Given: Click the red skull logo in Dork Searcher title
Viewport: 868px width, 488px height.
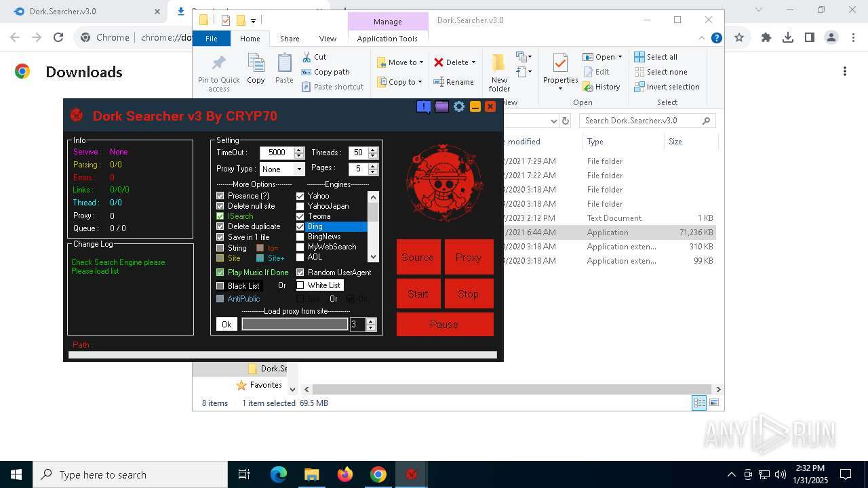Looking at the screenshot, I should coord(76,115).
